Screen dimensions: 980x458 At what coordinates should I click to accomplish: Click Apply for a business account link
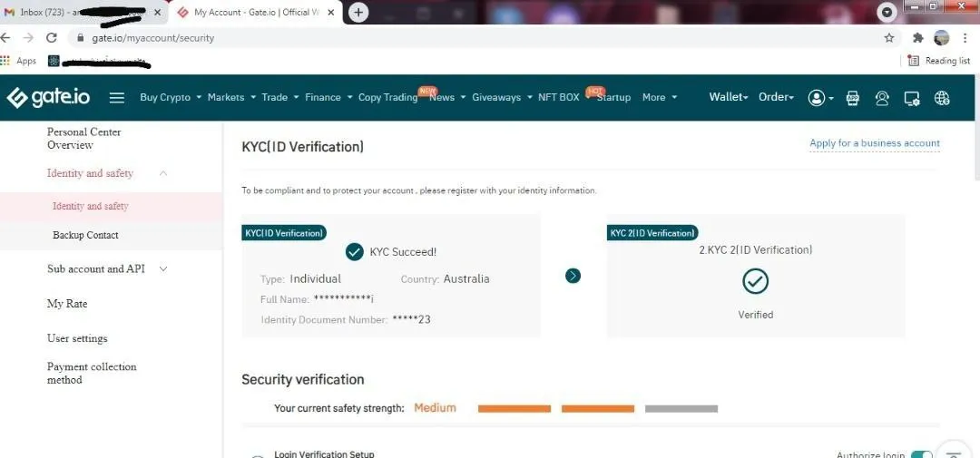(x=874, y=143)
